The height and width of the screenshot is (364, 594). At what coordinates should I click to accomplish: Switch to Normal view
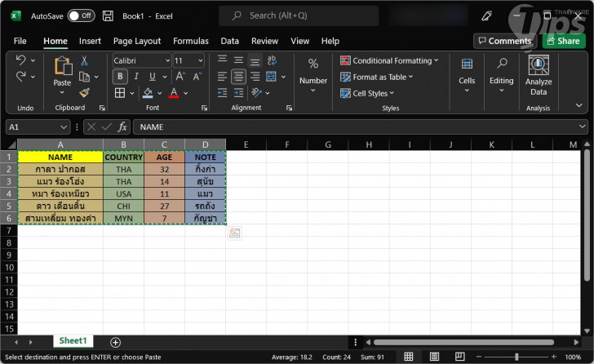[408, 357]
